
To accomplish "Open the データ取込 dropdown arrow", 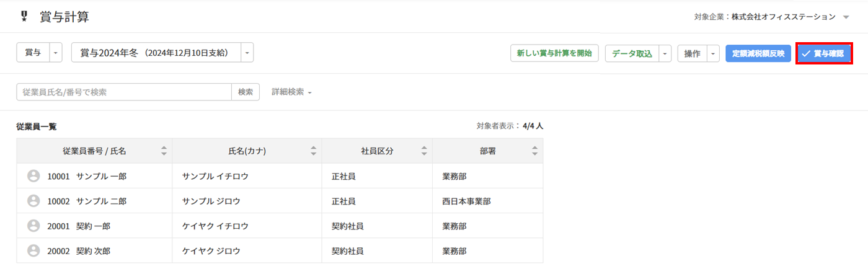I will coord(665,54).
